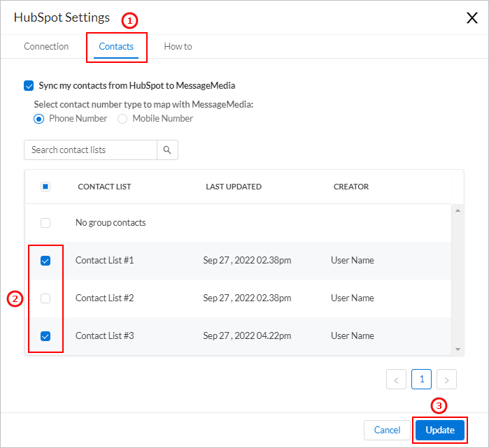489x448 pixels.
Task: Click User Name in Contact List #1 row
Action: pos(353,261)
